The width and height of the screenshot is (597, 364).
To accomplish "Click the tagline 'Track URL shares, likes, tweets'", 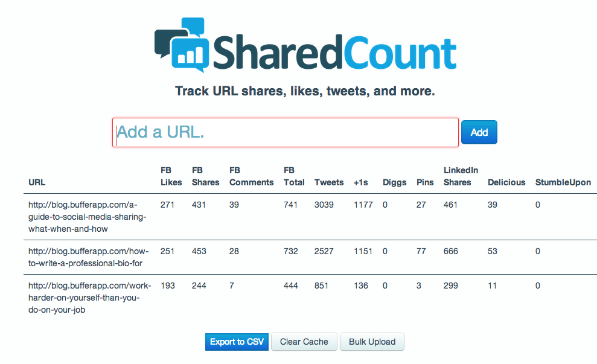I will pos(298,91).
